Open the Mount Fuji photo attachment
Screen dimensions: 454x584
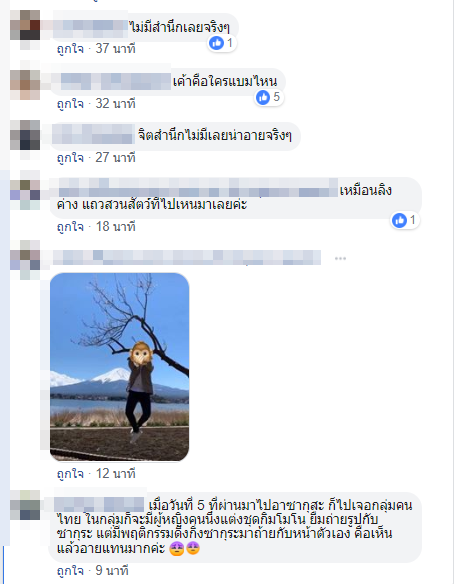(120, 367)
